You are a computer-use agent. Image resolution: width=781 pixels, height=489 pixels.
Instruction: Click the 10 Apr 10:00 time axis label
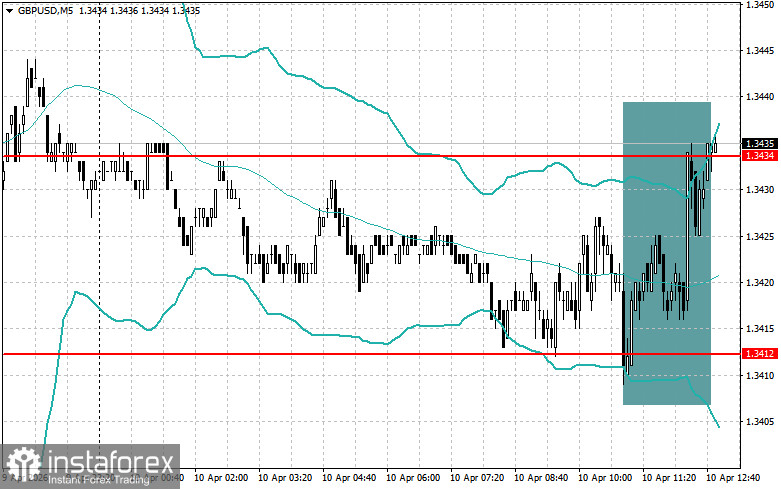(x=605, y=478)
